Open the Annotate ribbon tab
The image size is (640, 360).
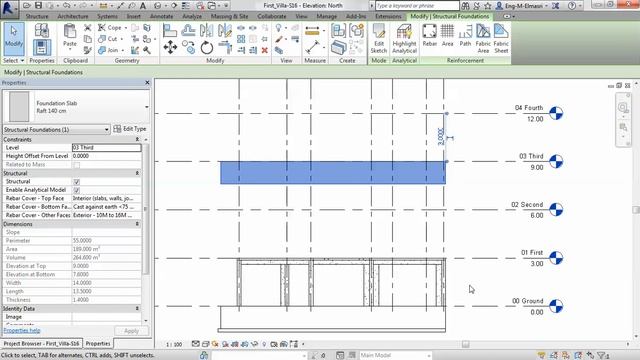162,16
